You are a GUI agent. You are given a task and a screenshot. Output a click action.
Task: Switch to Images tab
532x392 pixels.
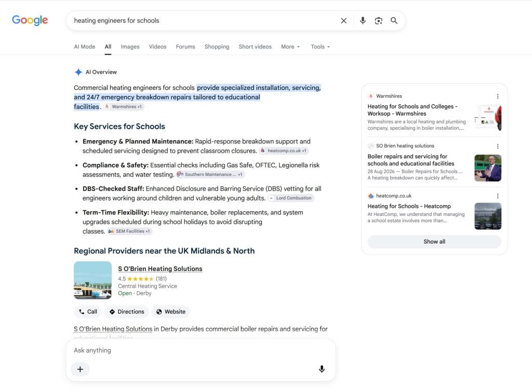[130, 47]
